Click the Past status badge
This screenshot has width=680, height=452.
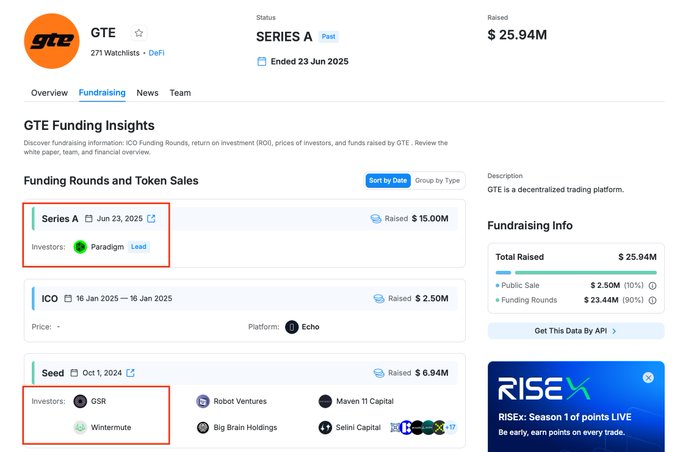328,36
